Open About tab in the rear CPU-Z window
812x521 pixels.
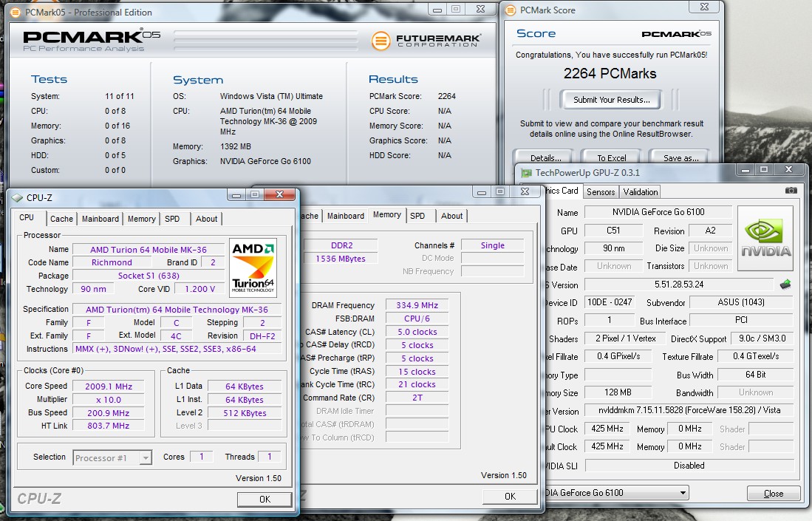pyautogui.click(x=451, y=216)
